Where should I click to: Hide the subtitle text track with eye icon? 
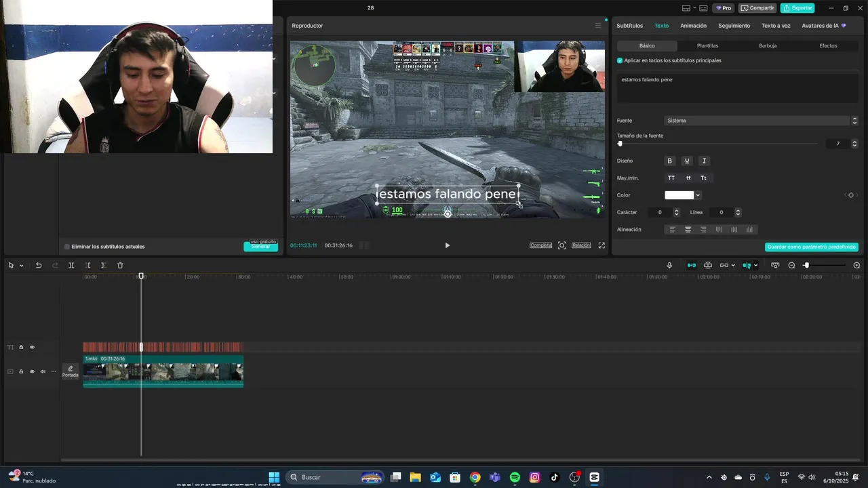32,347
